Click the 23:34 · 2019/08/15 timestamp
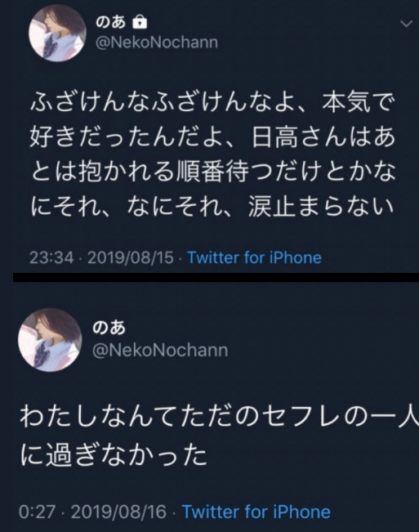Image resolution: width=419 pixels, height=532 pixels. [101, 258]
